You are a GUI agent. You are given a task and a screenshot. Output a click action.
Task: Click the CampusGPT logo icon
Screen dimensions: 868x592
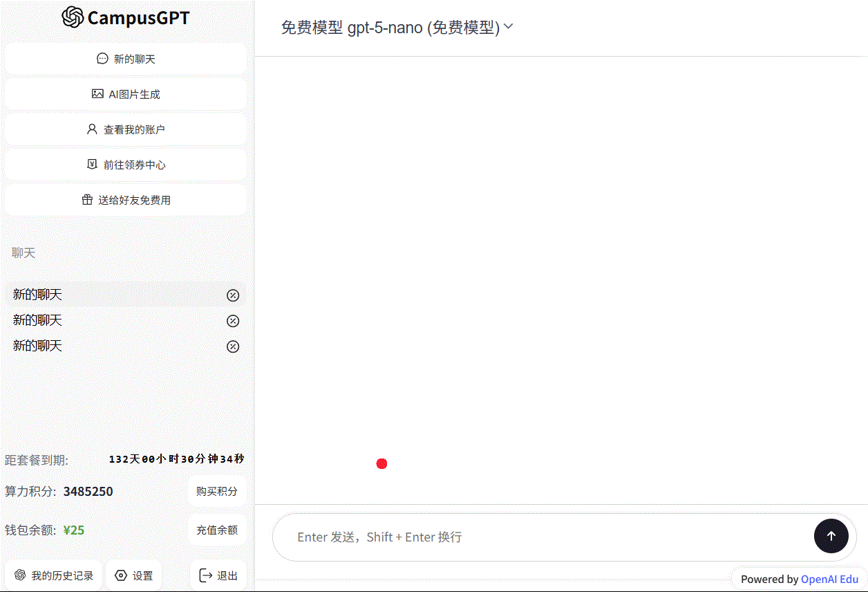coord(73,17)
